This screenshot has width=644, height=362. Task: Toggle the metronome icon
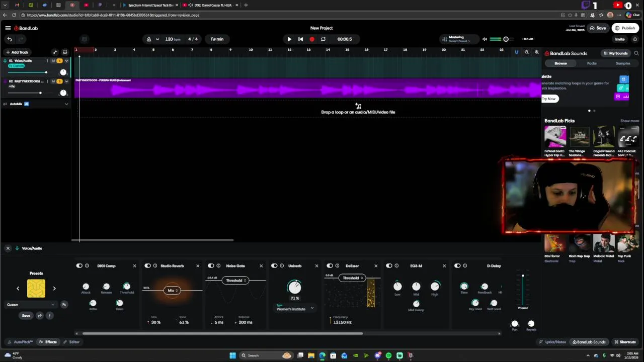coord(148,39)
